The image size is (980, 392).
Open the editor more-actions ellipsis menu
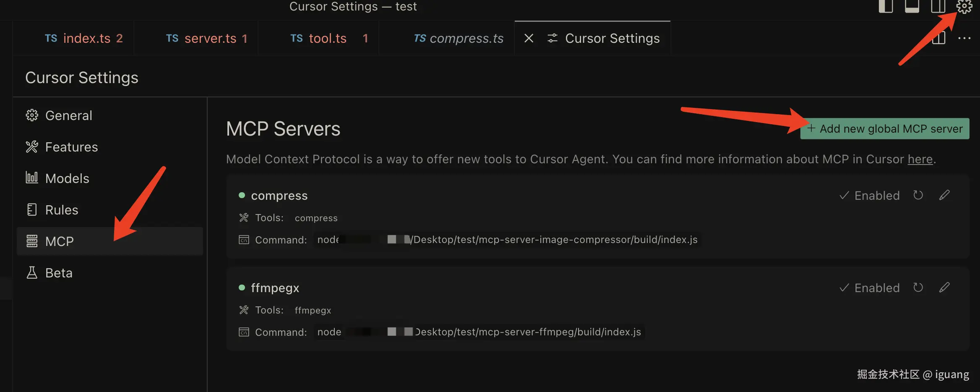964,38
